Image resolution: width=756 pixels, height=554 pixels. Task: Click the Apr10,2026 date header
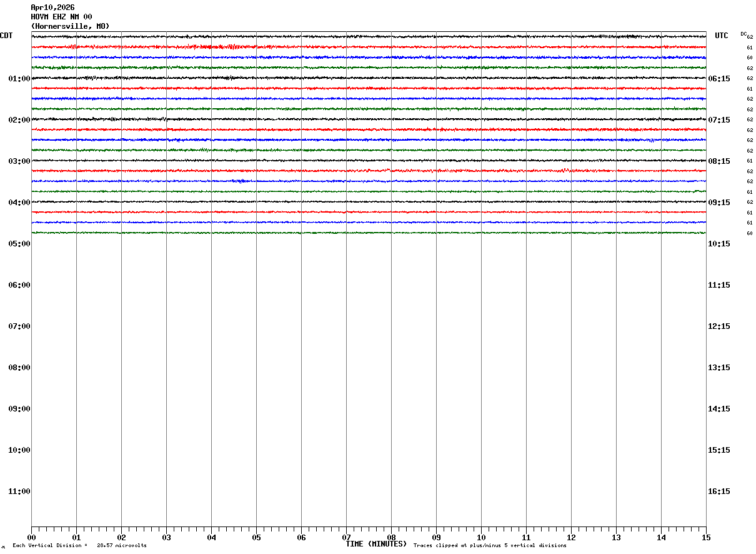pyautogui.click(x=52, y=8)
